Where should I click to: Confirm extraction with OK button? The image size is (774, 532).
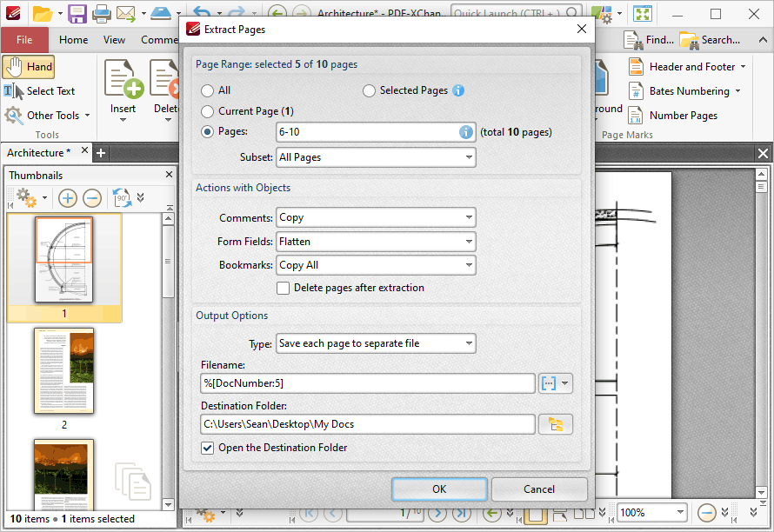[439, 489]
